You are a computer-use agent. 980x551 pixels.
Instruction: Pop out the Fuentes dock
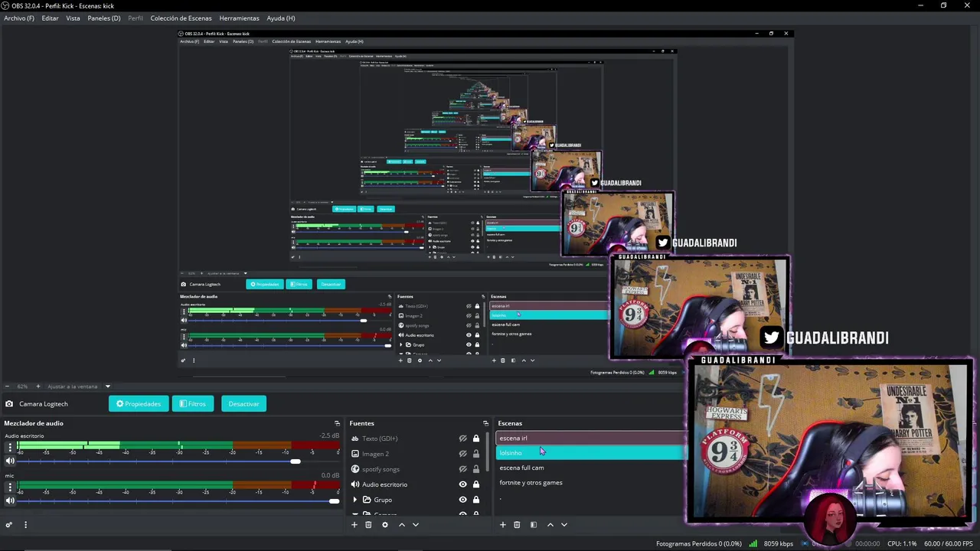485,423
